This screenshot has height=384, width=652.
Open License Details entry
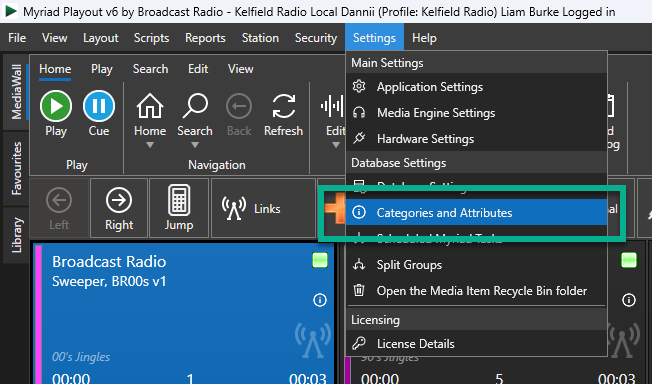[x=476, y=344]
